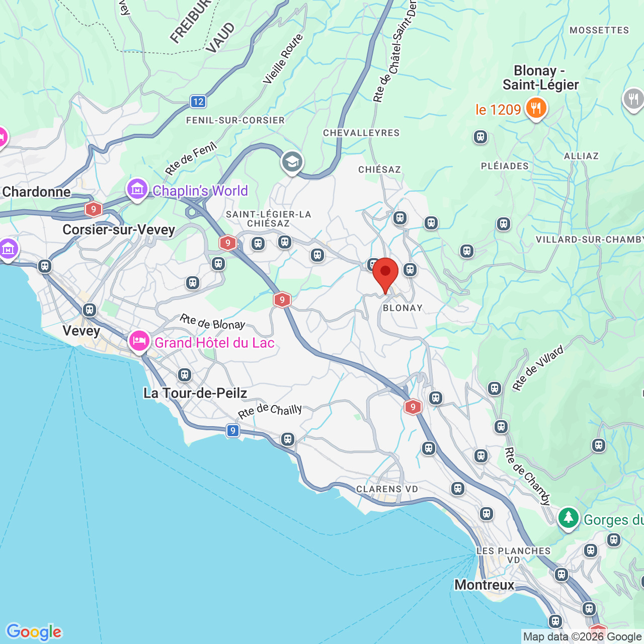Select the Corsier-sur-Vevey label
The width and height of the screenshot is (644, 644).
coord(119,229)
